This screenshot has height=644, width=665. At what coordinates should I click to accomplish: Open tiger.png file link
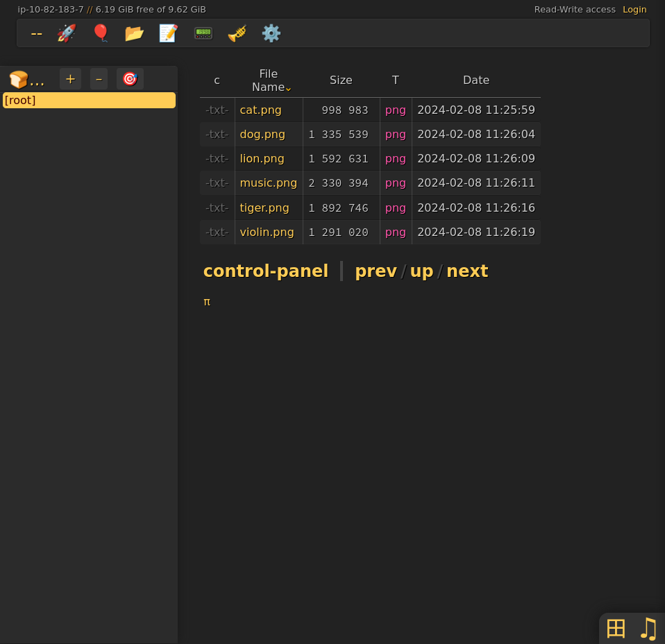click(x=264, y=207)
